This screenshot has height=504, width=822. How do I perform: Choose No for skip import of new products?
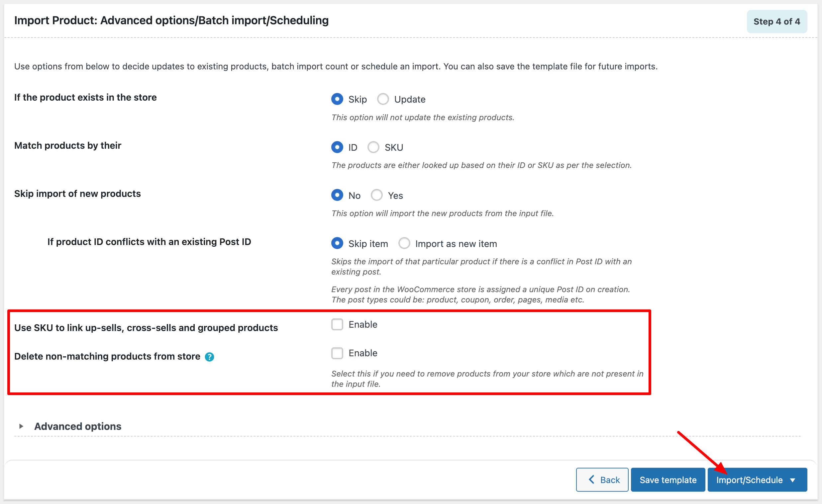pos(337,195)
